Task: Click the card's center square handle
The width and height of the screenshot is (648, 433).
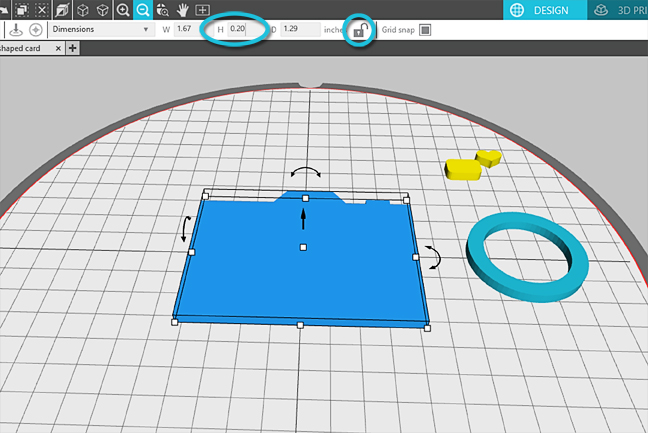Action: tap(303, 247)
